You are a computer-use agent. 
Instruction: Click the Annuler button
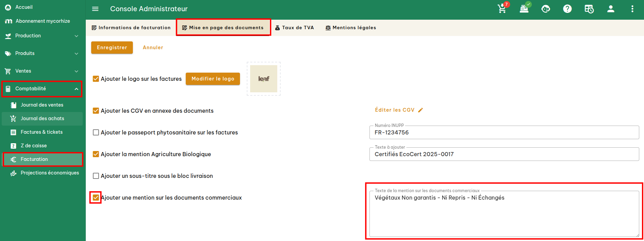click(153, 48)
